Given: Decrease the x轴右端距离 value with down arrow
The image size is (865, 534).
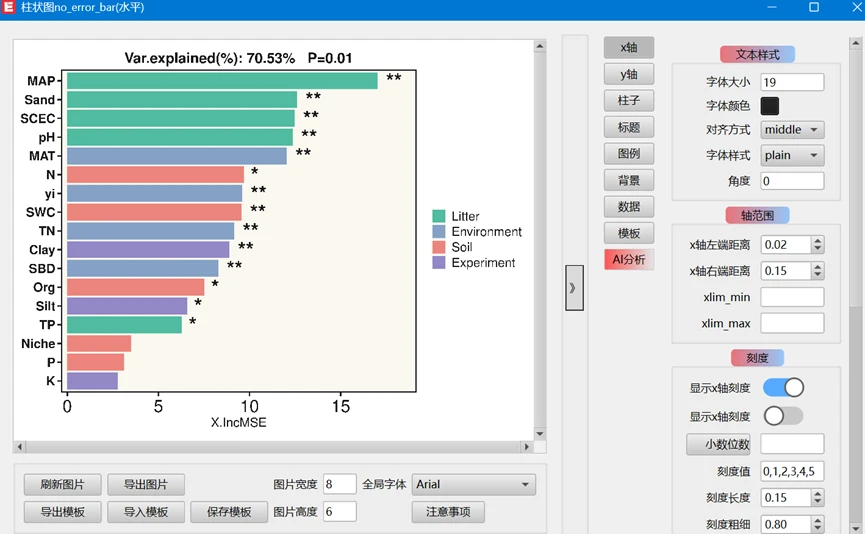Looking at the screenshot, I should tap(817, 275).
